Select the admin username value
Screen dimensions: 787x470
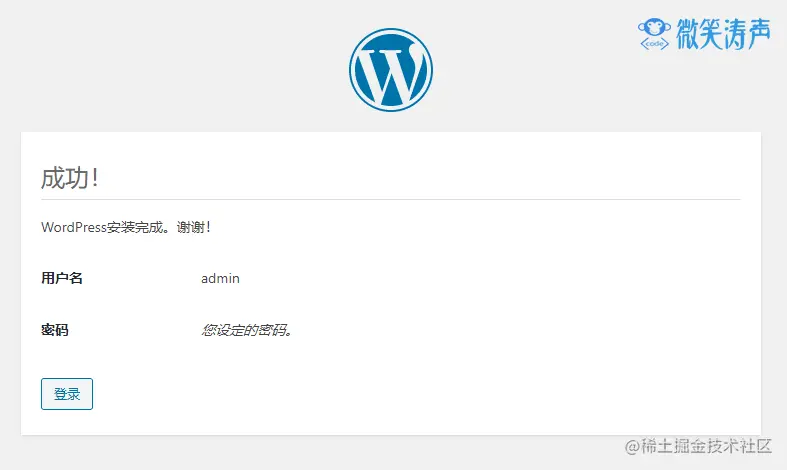click(220, 278)
